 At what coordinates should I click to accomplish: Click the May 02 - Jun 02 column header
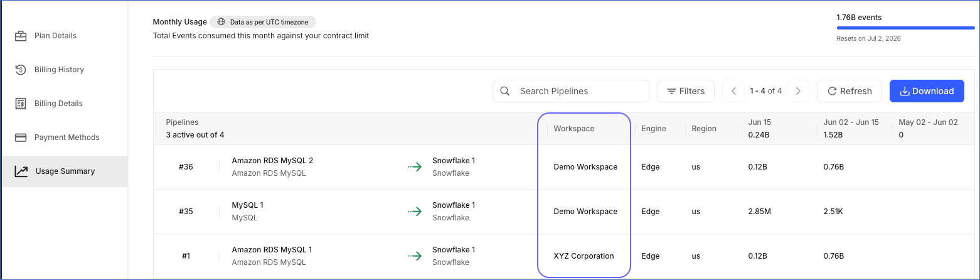[929, 122]
